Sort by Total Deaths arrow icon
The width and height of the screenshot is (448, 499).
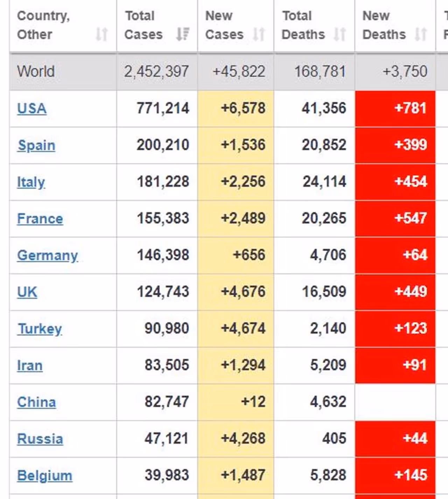coord(340,34)
